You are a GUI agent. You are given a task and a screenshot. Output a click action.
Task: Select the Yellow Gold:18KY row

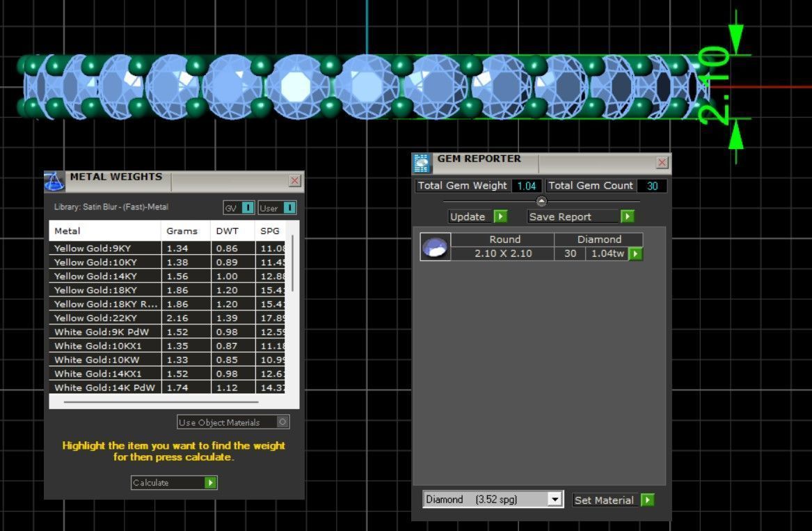(x=167, y=290)
